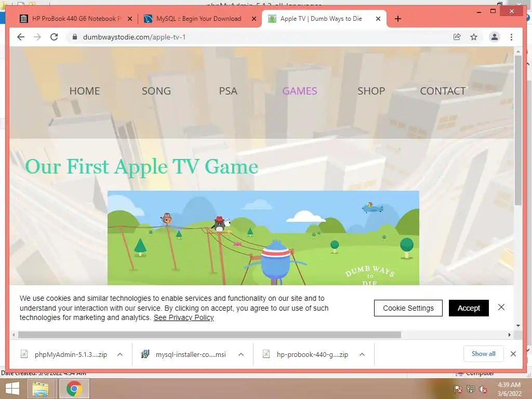Share this page icon in address bar
Viewport: 532px width, 399px height.
[x=457, y=37]
